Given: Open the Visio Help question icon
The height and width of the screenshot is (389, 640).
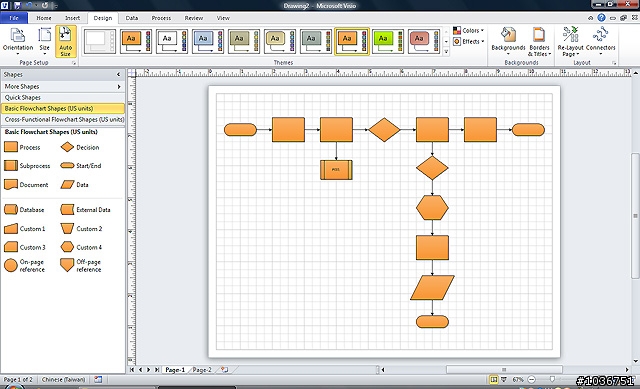Looking at the screenshot, I should [x=601, y=18].
